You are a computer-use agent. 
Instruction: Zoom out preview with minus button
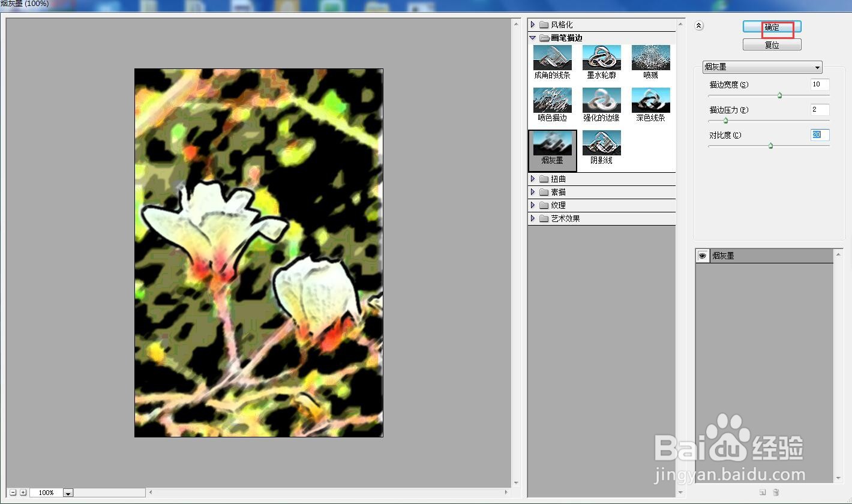tap(13, 493)
